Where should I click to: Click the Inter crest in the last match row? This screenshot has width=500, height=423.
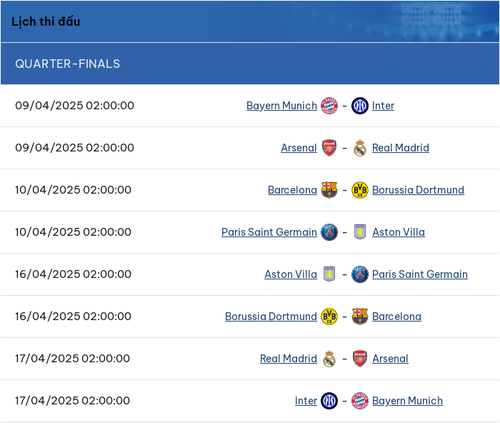(329, 401)
